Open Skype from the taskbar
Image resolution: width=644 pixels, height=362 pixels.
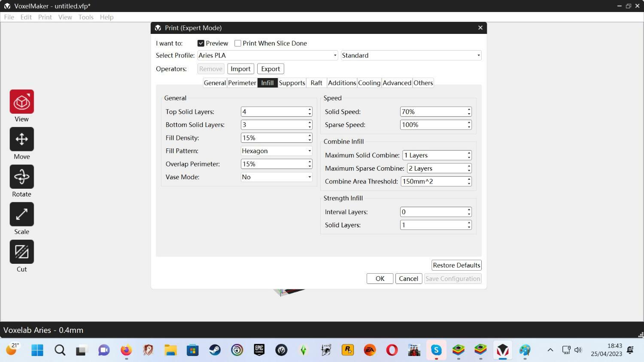pos(436,350)
